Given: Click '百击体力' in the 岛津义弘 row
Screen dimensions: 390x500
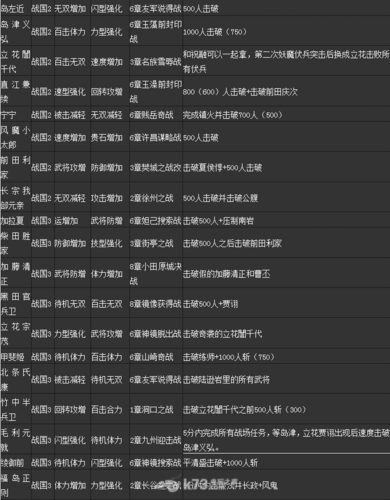Looking at the screenshot, I should 70,32.
